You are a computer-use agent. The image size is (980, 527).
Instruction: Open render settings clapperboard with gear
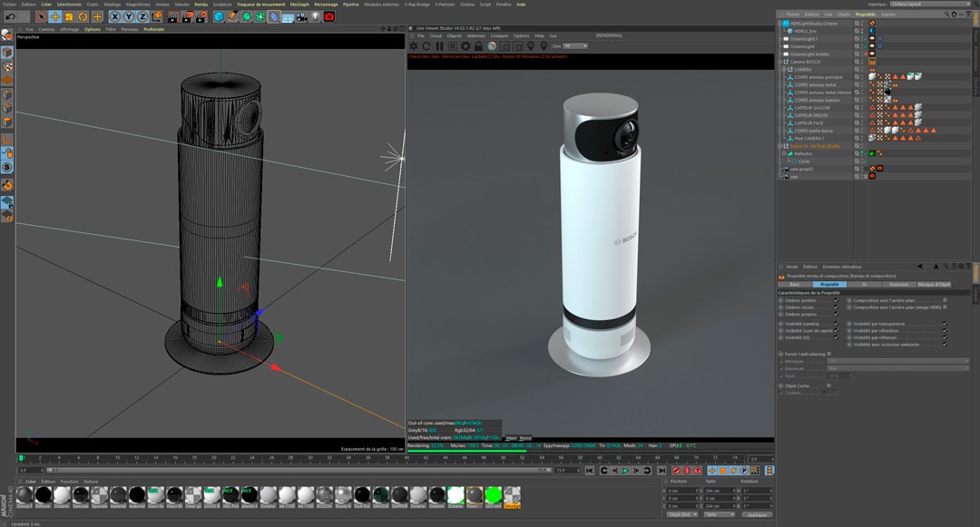[x=201, y=17]
